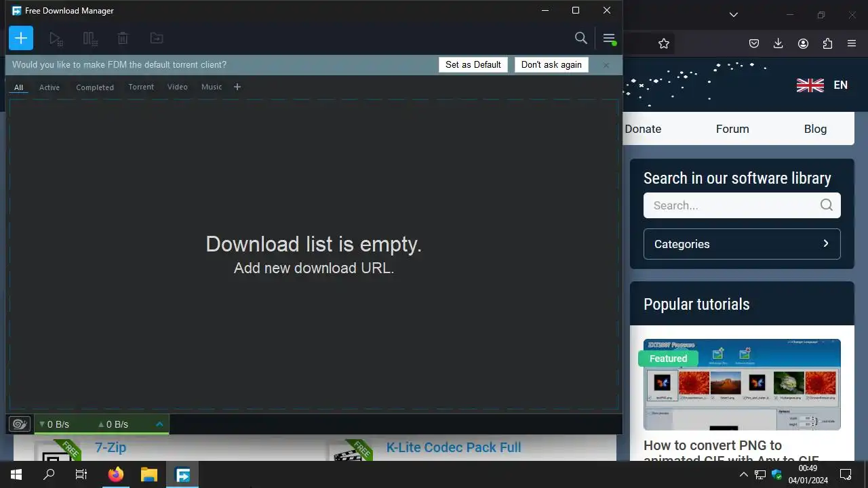Screen dimensions: 868x488
Task: Click the 0 B/s download speed indicator
Action: [x=54, y=424]
